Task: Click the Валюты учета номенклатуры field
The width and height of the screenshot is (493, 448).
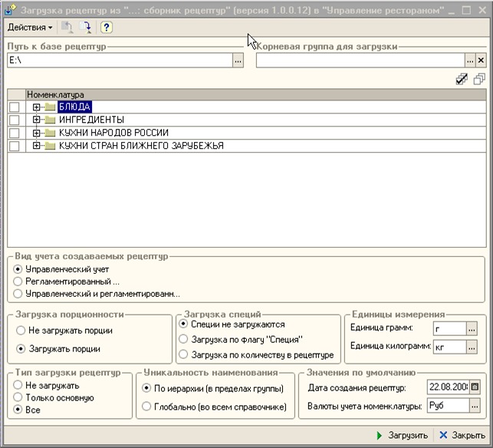Action: pyautogui.click(x=449, y=406)
